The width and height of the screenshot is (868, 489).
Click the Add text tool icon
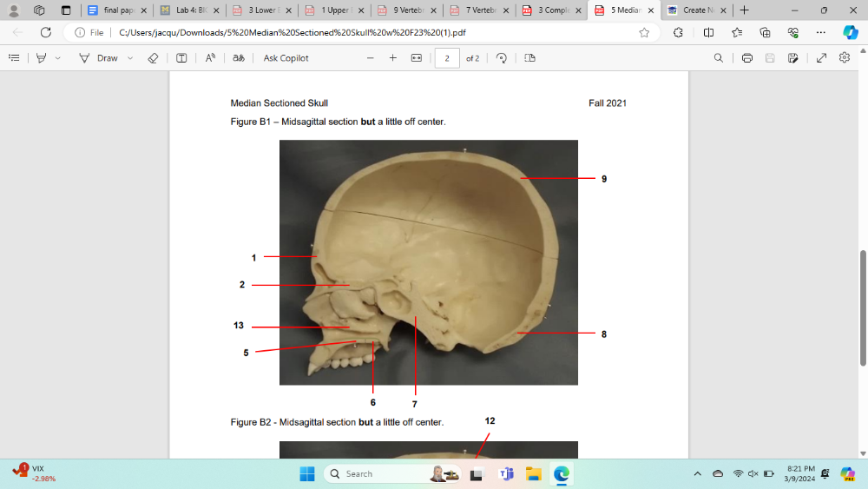tap(181, 58)
